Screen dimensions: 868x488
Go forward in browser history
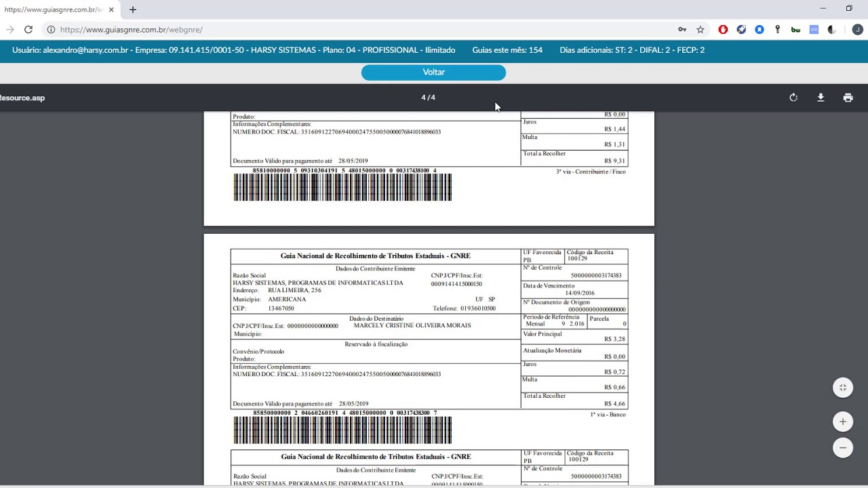pyautogui.click(x=9, y=29)
